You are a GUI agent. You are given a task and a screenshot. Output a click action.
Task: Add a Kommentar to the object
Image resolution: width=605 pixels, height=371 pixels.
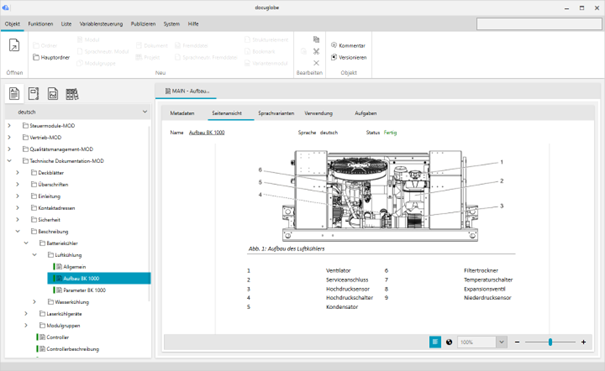[348, 46]
